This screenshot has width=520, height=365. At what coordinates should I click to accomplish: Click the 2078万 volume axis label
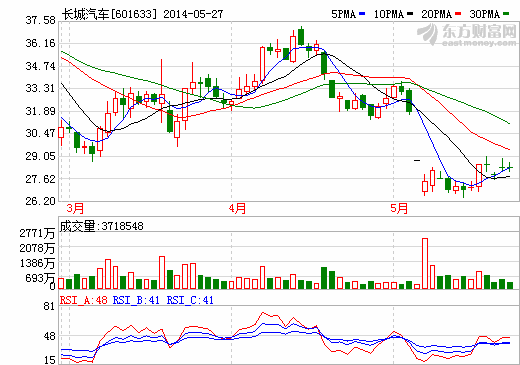tap(37, 248)
